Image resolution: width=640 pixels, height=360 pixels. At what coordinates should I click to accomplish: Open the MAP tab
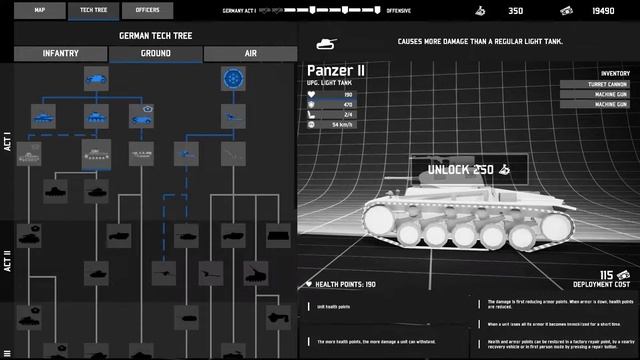click(40, 10)
